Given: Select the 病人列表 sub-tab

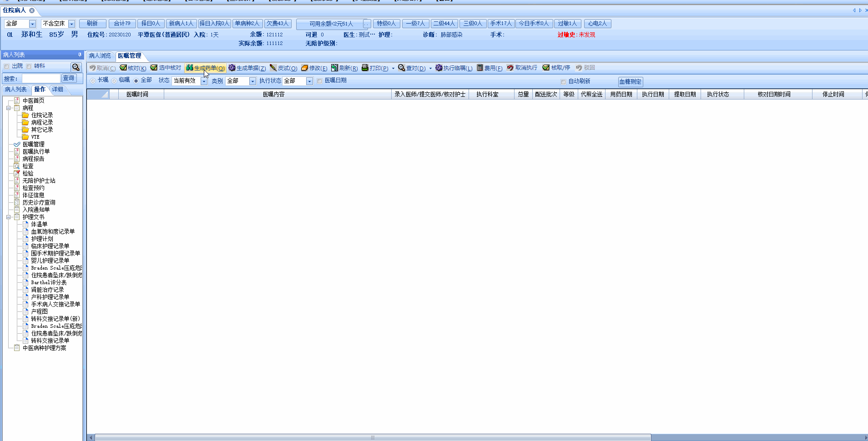Looking at the screenshot, I should (15, 89).
